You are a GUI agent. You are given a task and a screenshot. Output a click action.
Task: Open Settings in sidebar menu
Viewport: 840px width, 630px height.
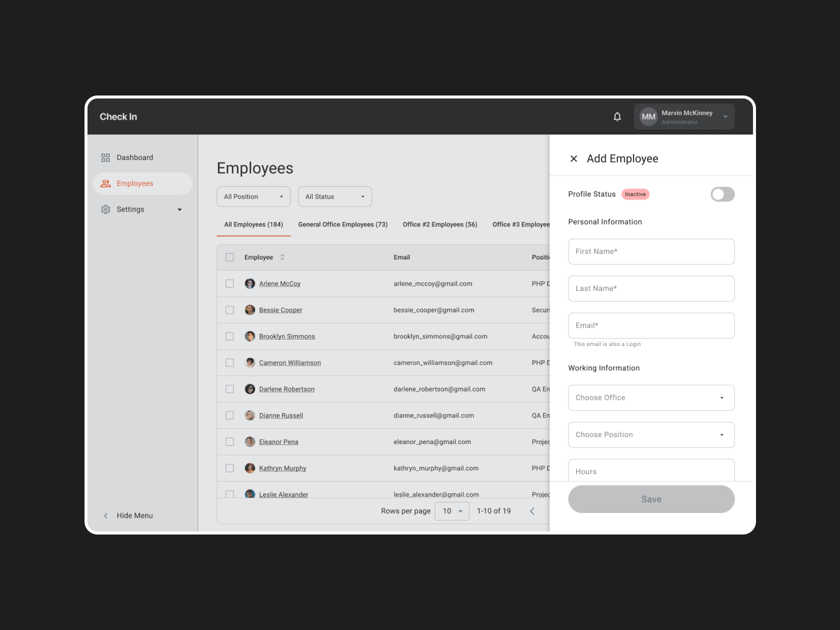[x=142, y=209]
